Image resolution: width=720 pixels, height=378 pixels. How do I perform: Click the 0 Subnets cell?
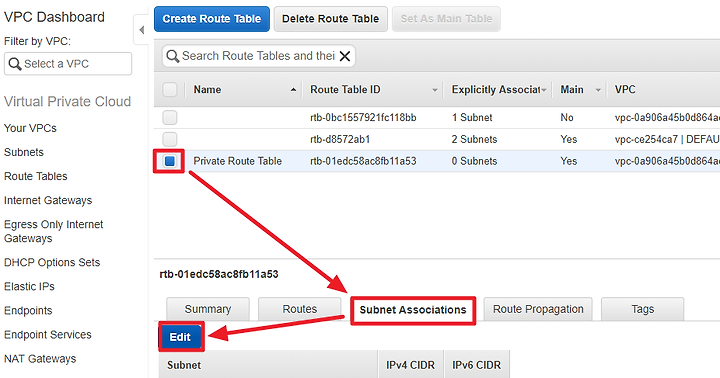(x=474, y=161)
